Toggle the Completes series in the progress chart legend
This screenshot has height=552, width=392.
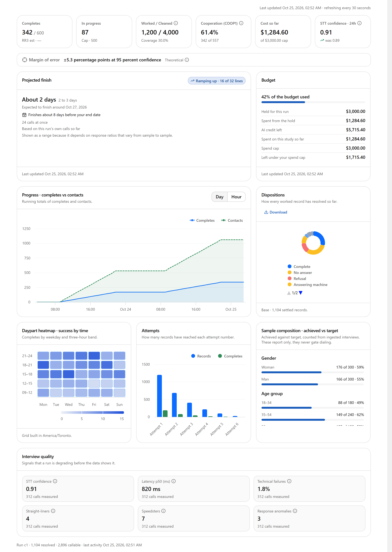[x=202, y=220]
